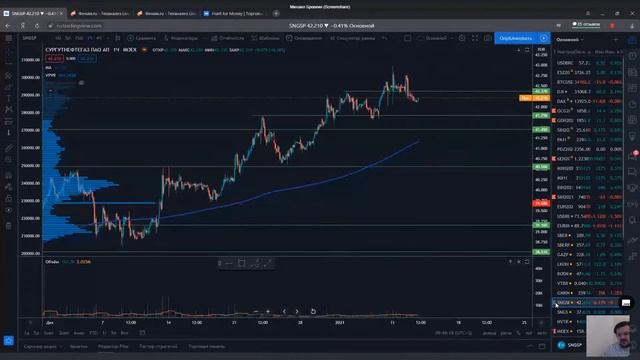Toggle авто scale at bottom right
640x360 pixels.
[542, 333]
